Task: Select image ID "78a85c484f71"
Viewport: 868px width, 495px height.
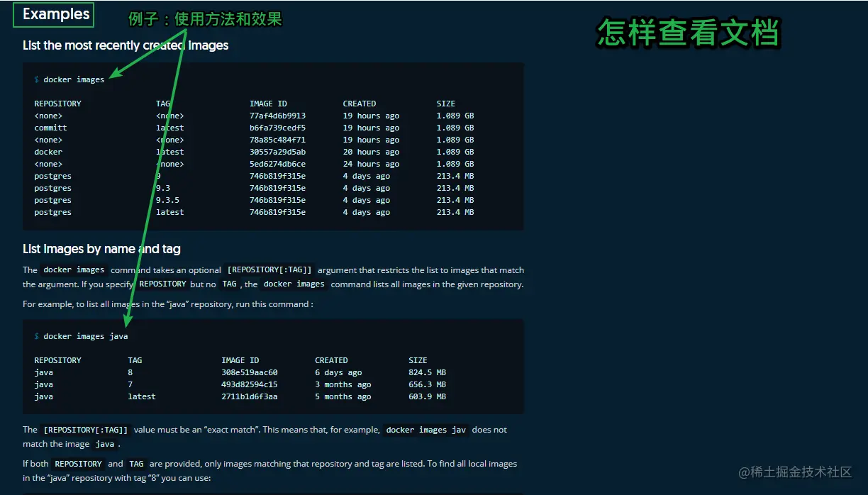Action: click(x=277, y=140)
